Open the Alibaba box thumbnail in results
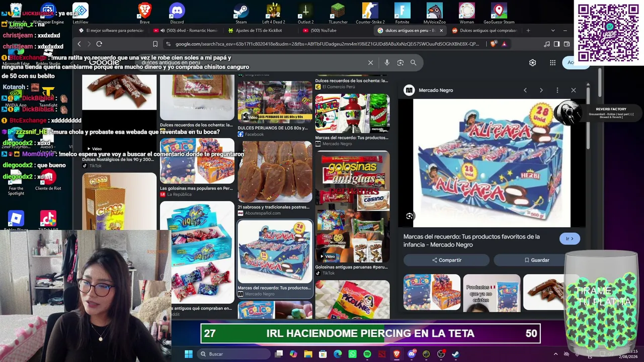 [275, 252]
